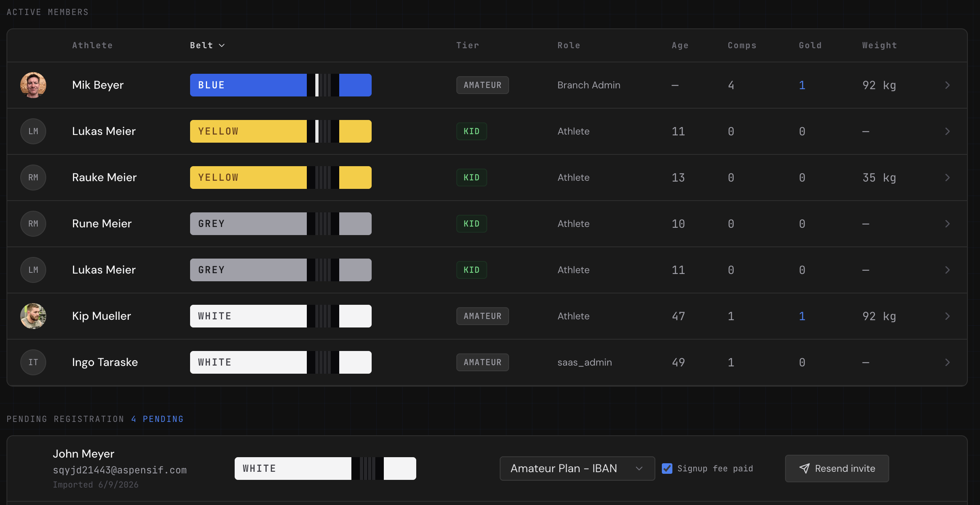Select the IT initials avatar for Ingo Taraske
The width and height of the screenshot is (980, 505).
pyautogui.click(x=33, y=362)
